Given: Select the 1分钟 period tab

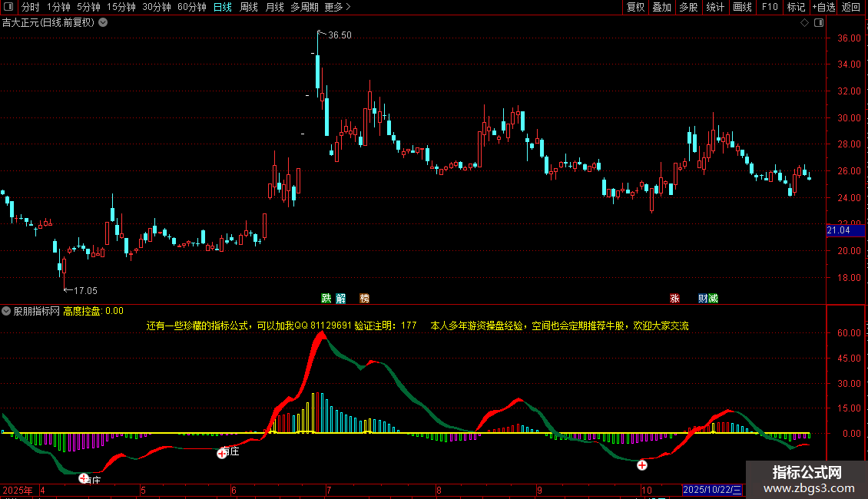Looking at the screenshot, I should tap(58, 7).
